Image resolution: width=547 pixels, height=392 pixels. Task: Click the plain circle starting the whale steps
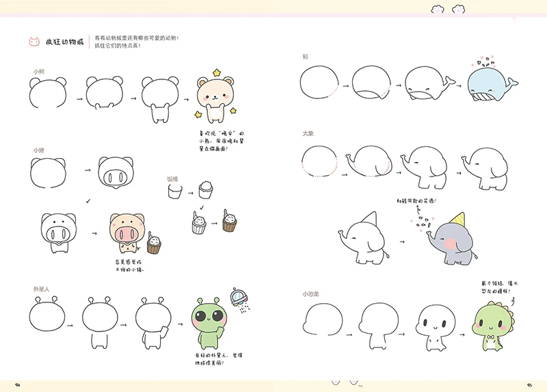click(x=319, y=82)
